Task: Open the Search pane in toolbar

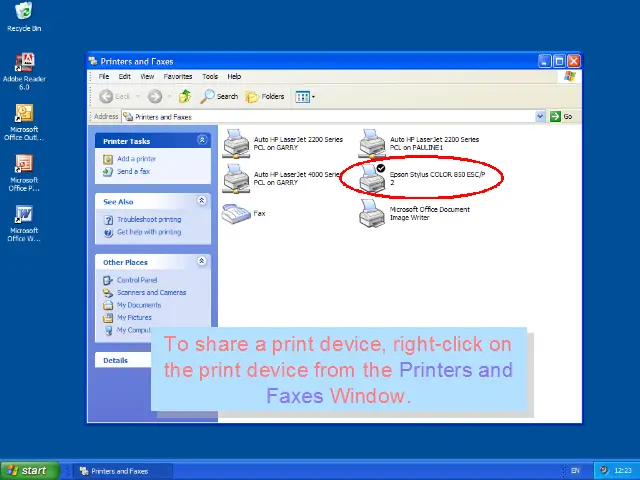Action: pos(219,97)
